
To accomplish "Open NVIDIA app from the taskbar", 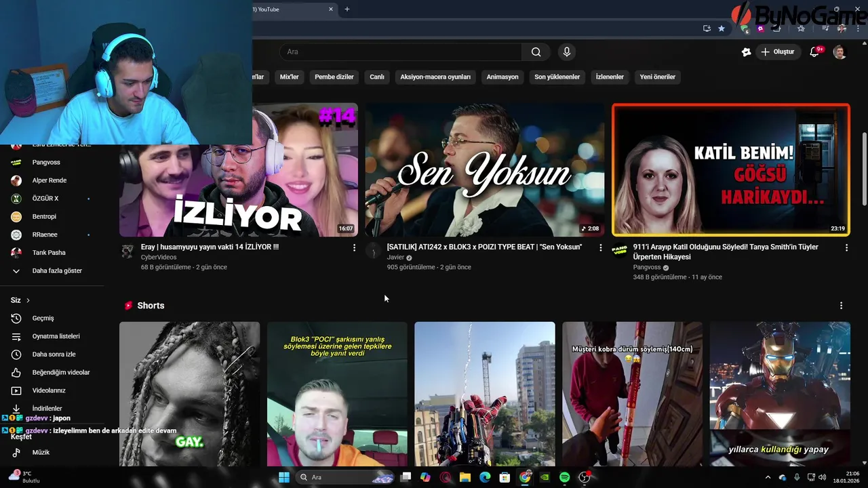I will click(x=545, y=477).
